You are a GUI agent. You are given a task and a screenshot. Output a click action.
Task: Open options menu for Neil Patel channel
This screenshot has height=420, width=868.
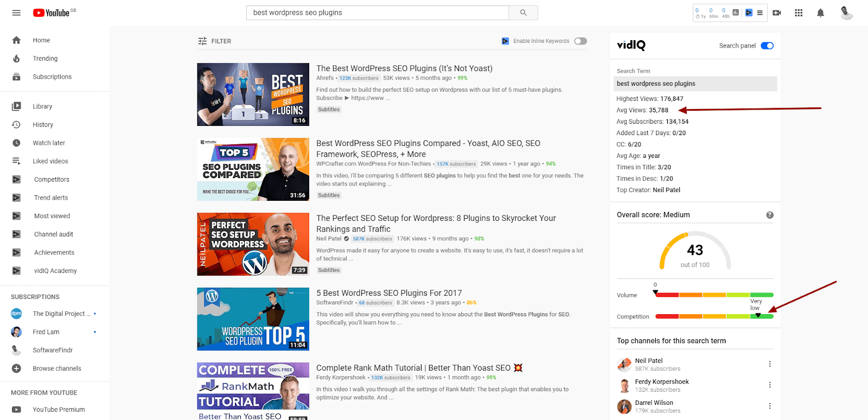(770, 364)
